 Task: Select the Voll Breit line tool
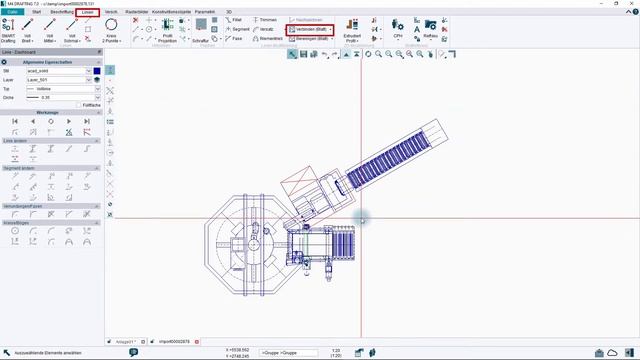pyautogui.click(x=27, y=30)
